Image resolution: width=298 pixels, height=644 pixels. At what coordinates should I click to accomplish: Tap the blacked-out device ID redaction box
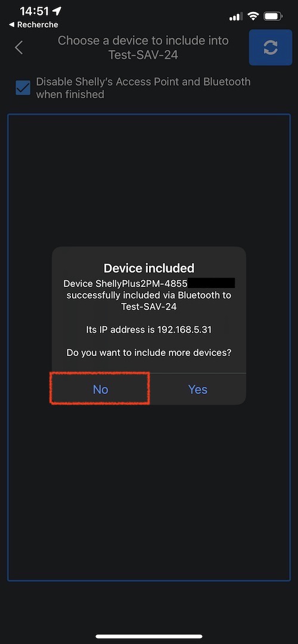coord(211,283)
